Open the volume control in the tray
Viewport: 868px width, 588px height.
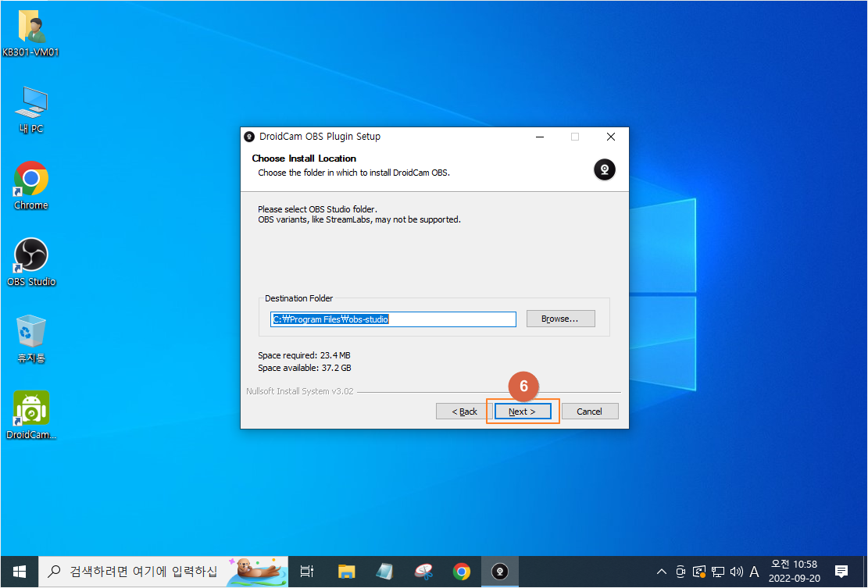pyautogui.click(x=736, y=572)
